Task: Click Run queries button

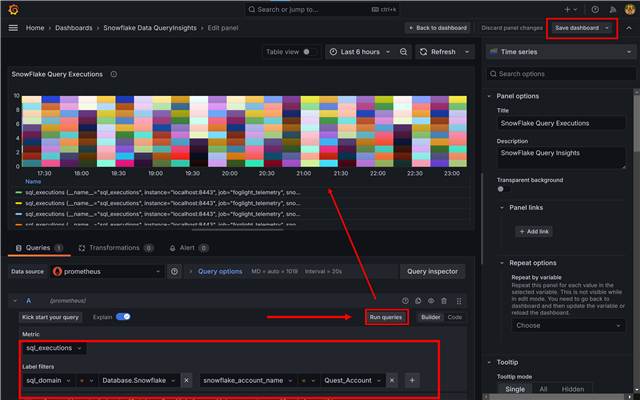Action: (386, 317)
